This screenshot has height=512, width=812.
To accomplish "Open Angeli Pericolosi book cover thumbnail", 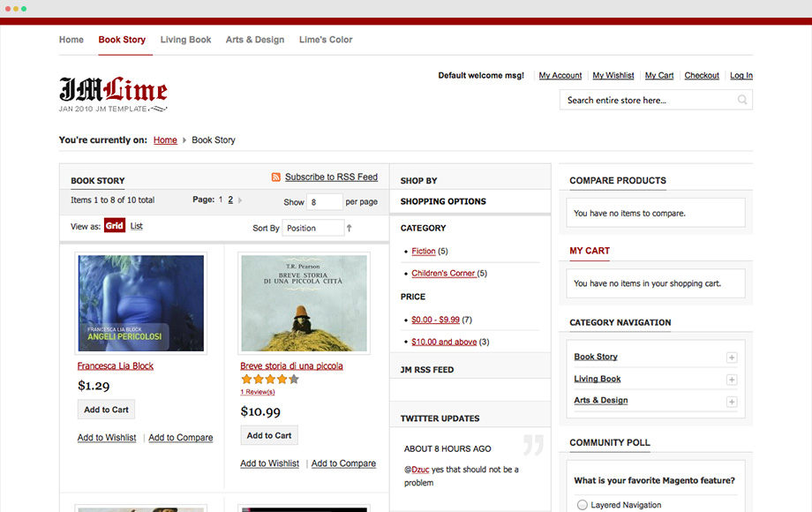I will [x=141, y=303].
